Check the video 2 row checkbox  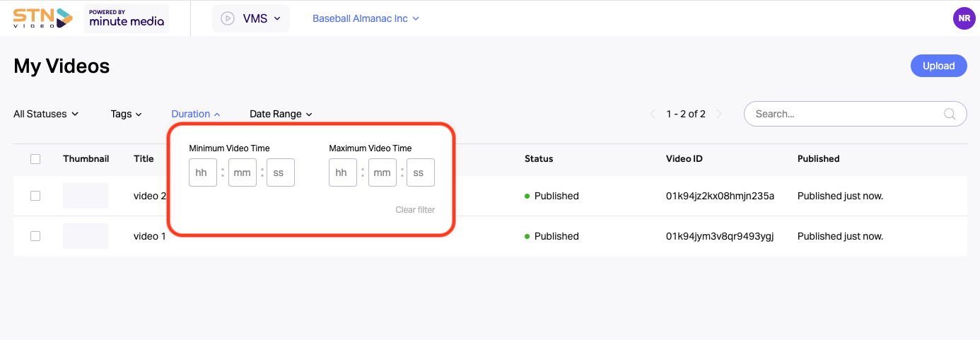[x=35, y=196]
